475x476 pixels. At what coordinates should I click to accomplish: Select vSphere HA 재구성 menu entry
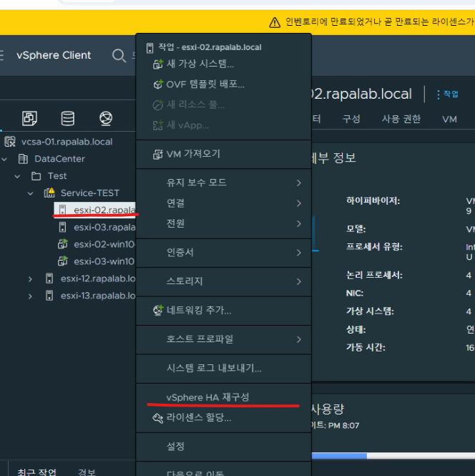tap(224, 397)
